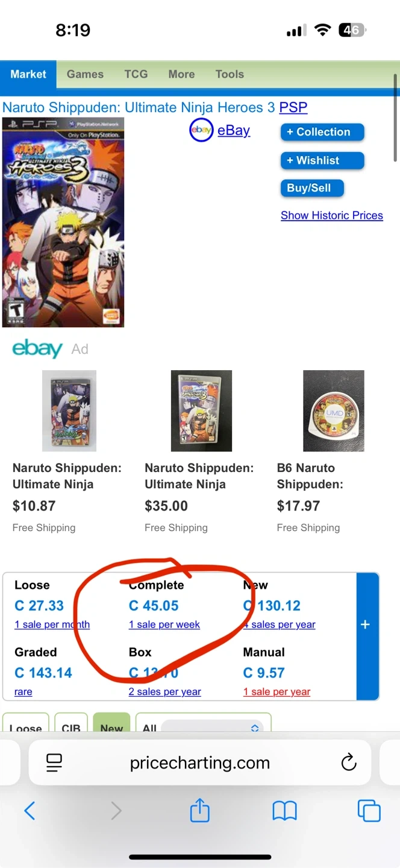Viewport: 400px width, 868px height.
Task: Open the Safari page reader menu icon
Action: click(x=54, y=763)
